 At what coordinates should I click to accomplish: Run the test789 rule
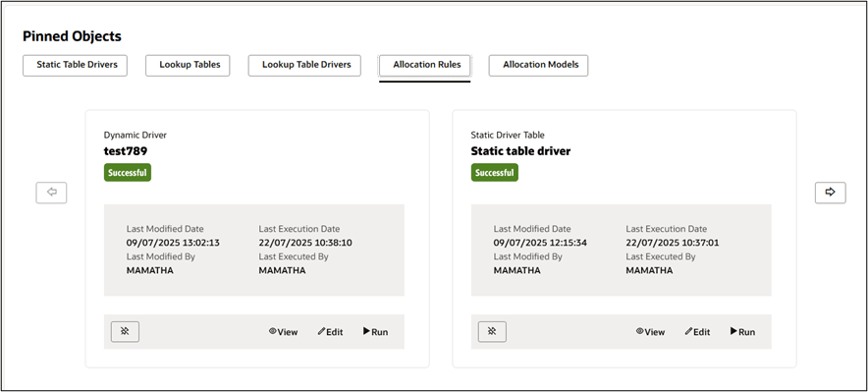point(375,332)
